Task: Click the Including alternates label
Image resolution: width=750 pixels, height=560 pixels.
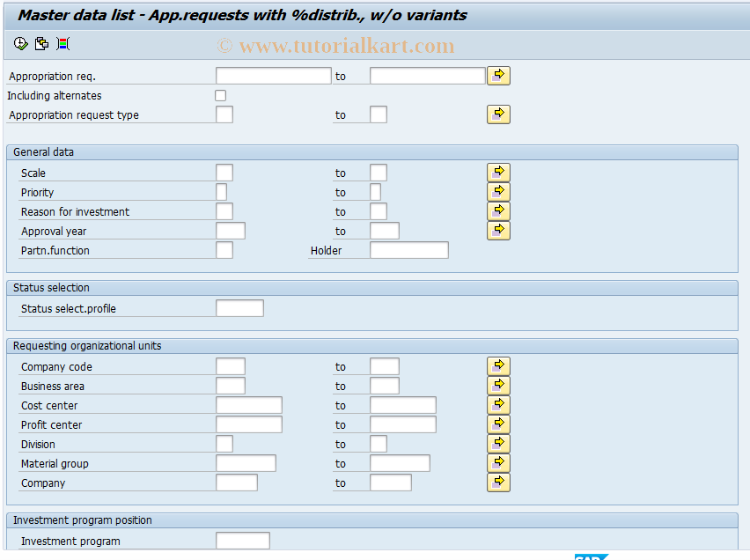Action: click(x=55, y=96)
